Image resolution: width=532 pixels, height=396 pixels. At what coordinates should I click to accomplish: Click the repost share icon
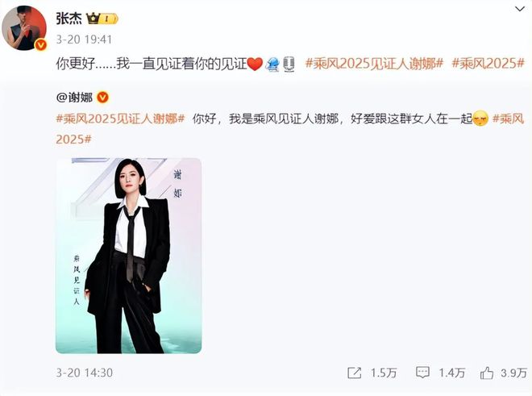(x=354, y=373)
